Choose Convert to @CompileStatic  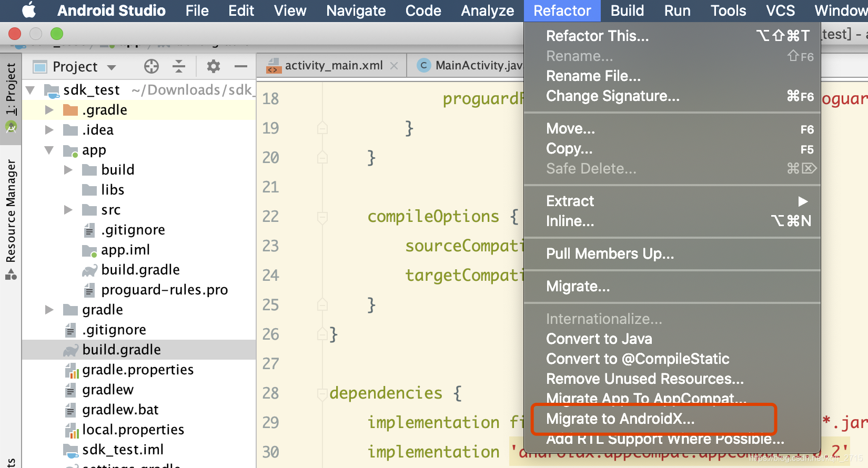[672, 359]
